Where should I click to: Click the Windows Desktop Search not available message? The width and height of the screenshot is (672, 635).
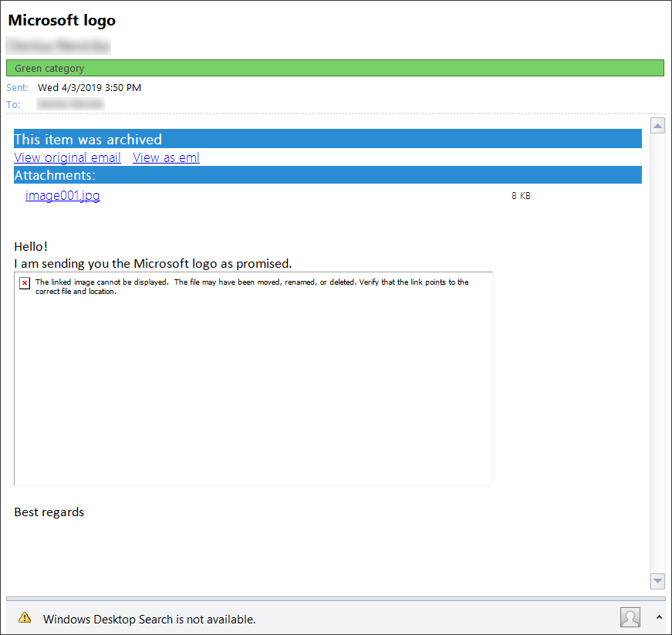point(149,619)
